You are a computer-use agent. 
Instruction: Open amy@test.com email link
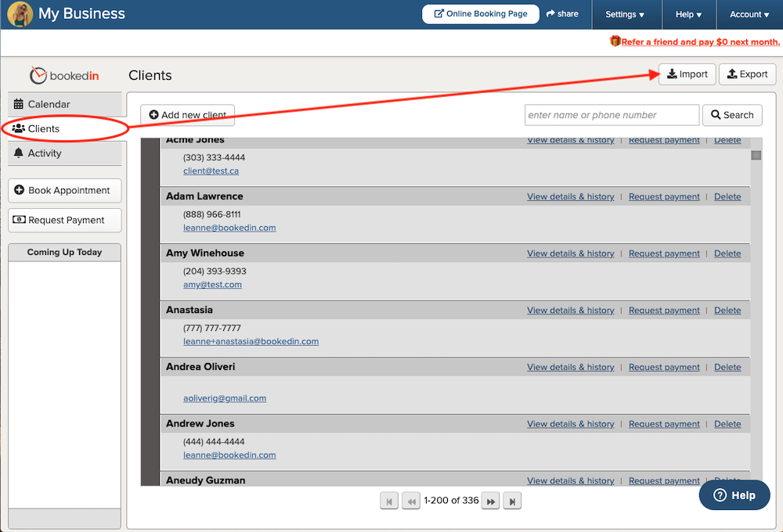(x=212, y=285)
